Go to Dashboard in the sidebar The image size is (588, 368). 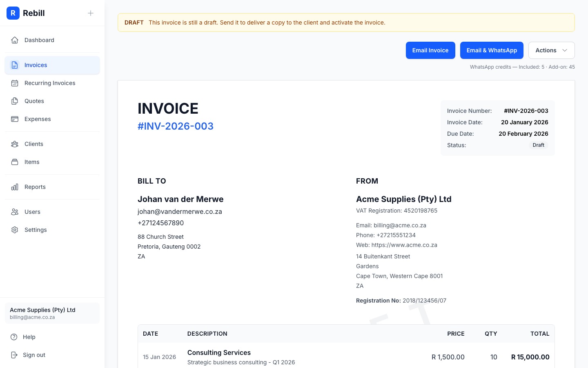pyautogui.click(x=39, y=40)
